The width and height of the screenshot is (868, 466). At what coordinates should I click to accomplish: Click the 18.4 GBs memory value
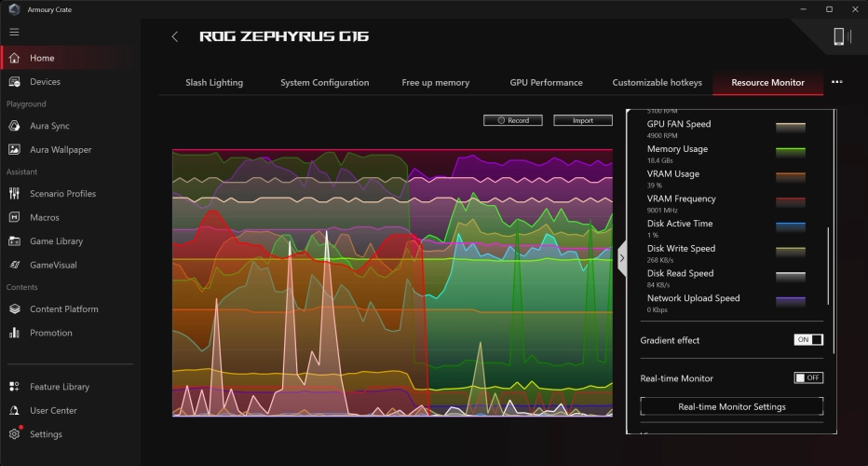[x=660, y=160]
